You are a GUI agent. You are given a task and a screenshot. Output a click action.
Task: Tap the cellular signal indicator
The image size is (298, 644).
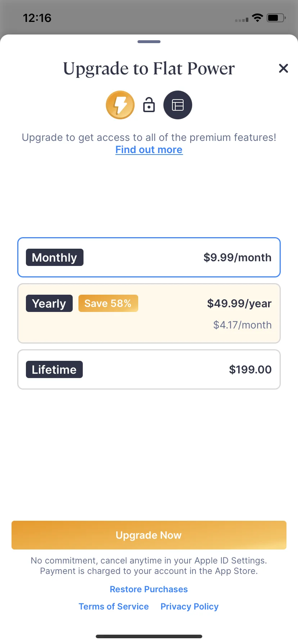[241, 20]
